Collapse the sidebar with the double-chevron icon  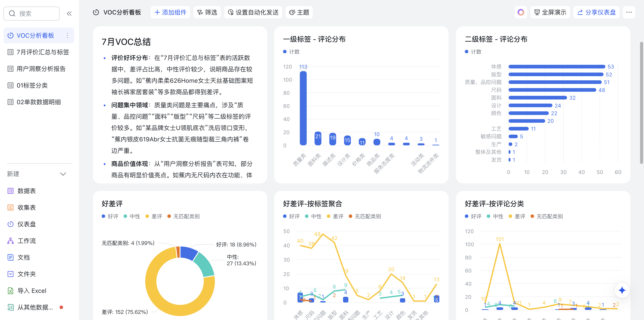pos(69,14)
